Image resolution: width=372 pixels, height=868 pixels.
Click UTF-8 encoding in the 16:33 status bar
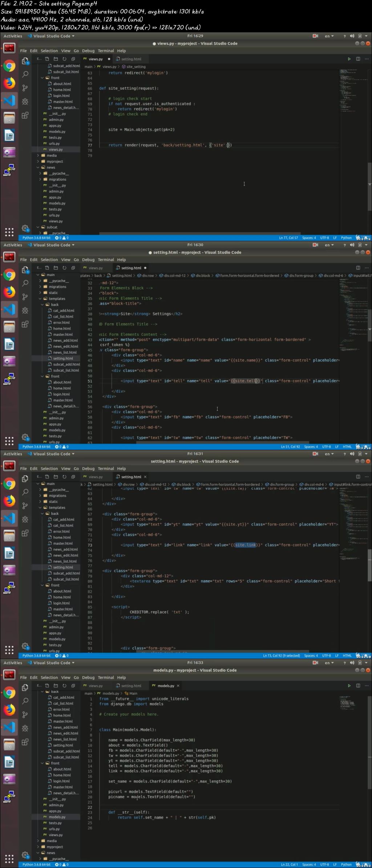point(324,865)
